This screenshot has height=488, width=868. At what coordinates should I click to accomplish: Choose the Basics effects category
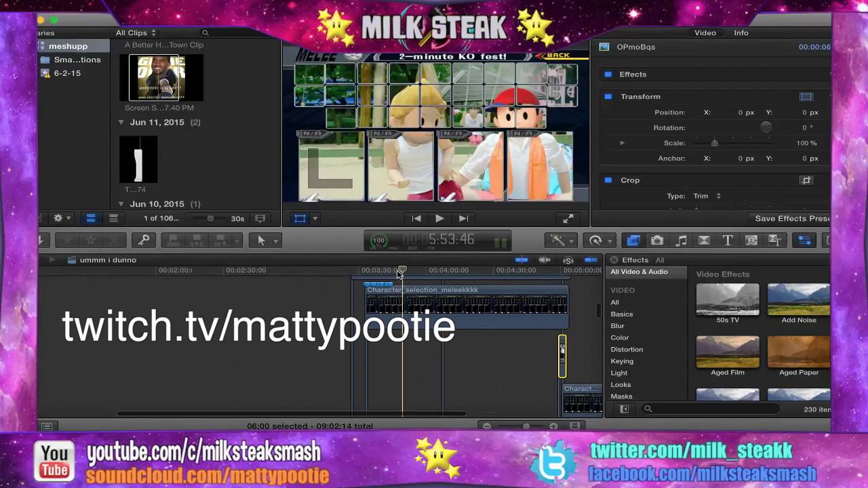pyautogui.click(x=622, y=314)
